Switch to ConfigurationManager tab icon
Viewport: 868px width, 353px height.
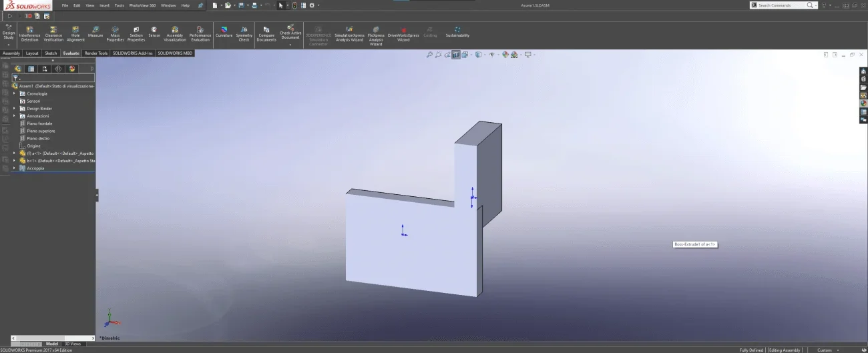click(45, 69)
